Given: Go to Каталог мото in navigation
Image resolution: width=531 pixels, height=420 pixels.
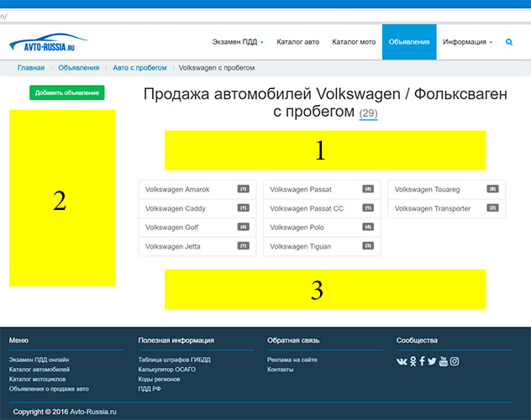Looking at the screenshot, I should click(354, 42).
